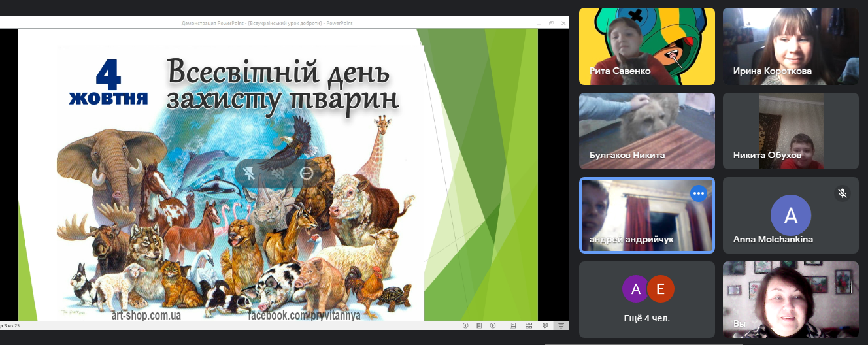
Task: Click PowerPoint title bar text 'Демонстрация PowerPoint'
Action: coord(213,23)
